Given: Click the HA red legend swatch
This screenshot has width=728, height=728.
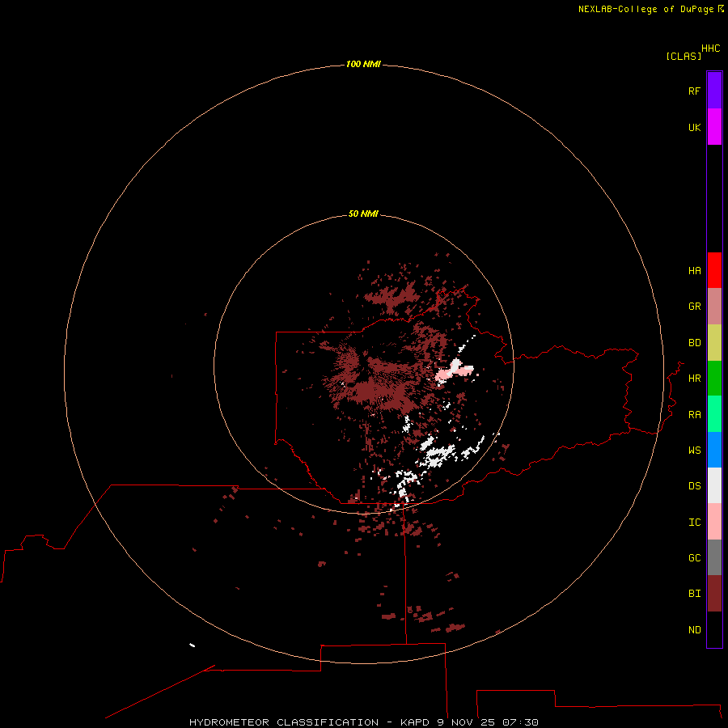Looking at the screenshot, I should [714, 270].
